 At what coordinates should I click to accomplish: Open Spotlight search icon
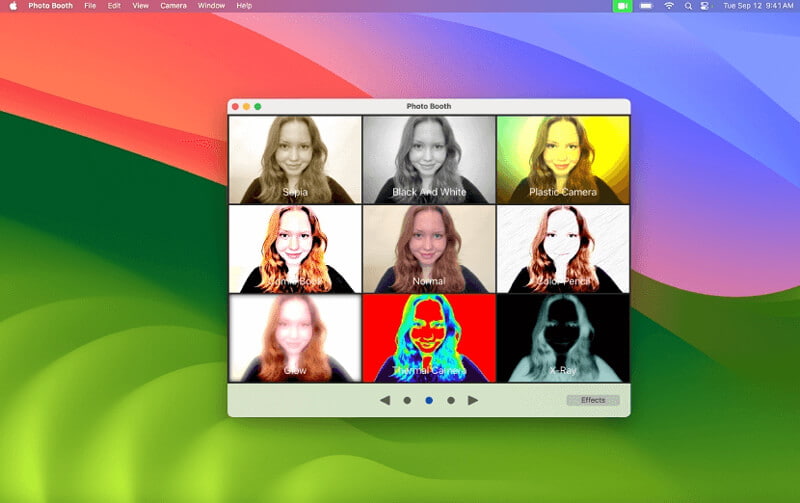coord(688,6)
